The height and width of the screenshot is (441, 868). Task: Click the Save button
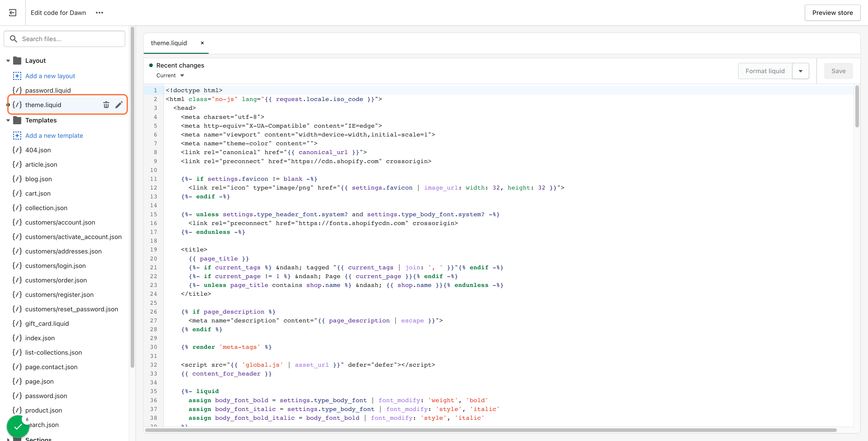[x=838, y=71]
